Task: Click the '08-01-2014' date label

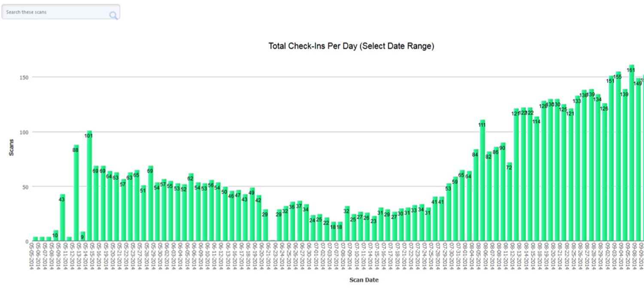Action: pos(465,256)
